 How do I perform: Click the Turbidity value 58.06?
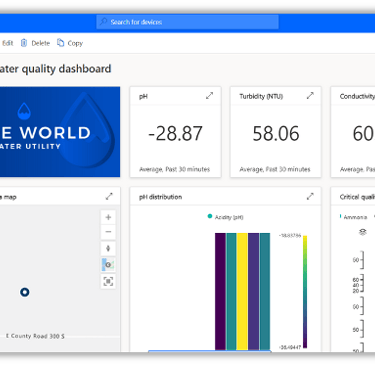[276, 133]
